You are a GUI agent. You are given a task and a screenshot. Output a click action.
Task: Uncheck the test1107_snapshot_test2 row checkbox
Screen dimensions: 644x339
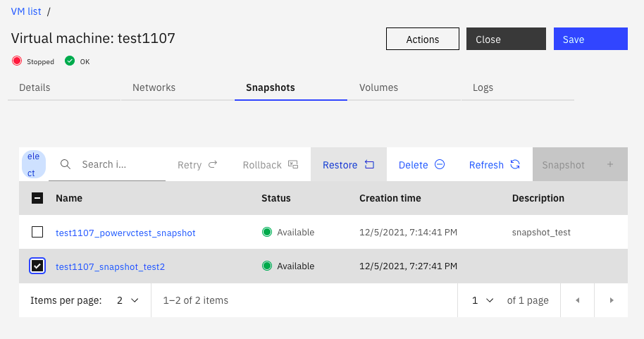tap(37, 266)
